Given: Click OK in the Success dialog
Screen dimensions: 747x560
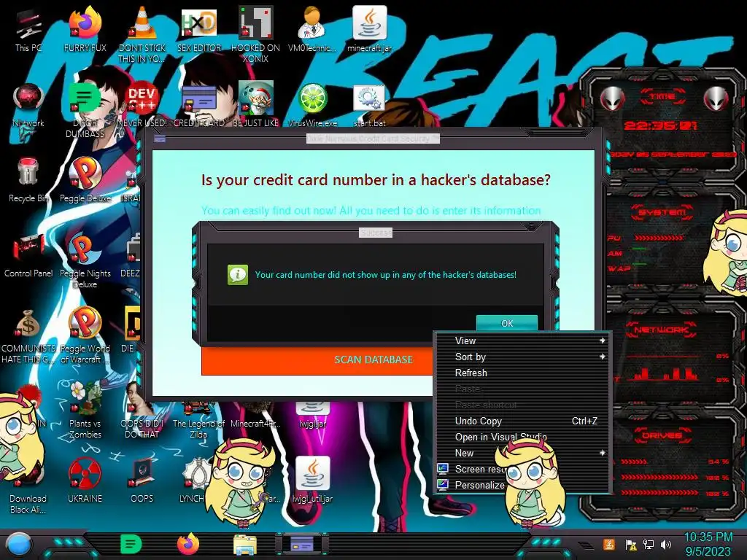Looking at the screenshot, I should (x=507, y=323).
